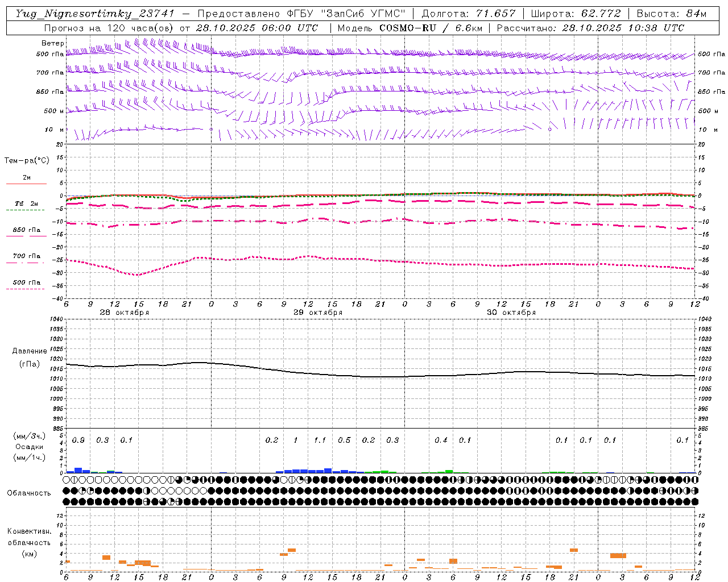Click the 0.5 precipitation value

(x=344, y=440)
